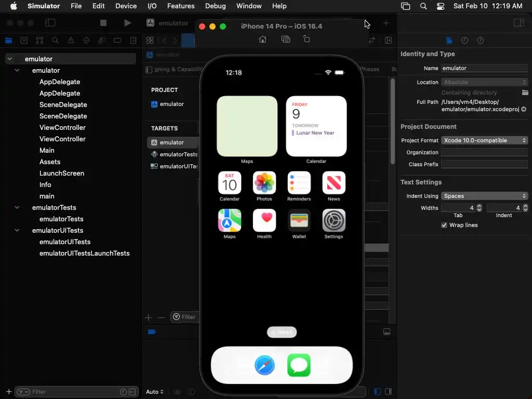The width and height of the screenshot is (532, 399).
Task: Select emulator under PROJECT section
Action: [x=168, y=104]
